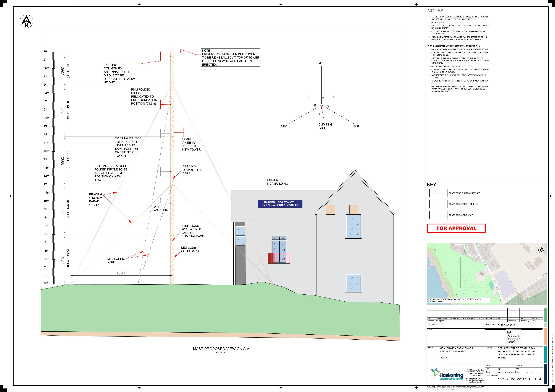Click the EXISTING MCA BUILDING label
Screen dimensions: 555x392
277,182
